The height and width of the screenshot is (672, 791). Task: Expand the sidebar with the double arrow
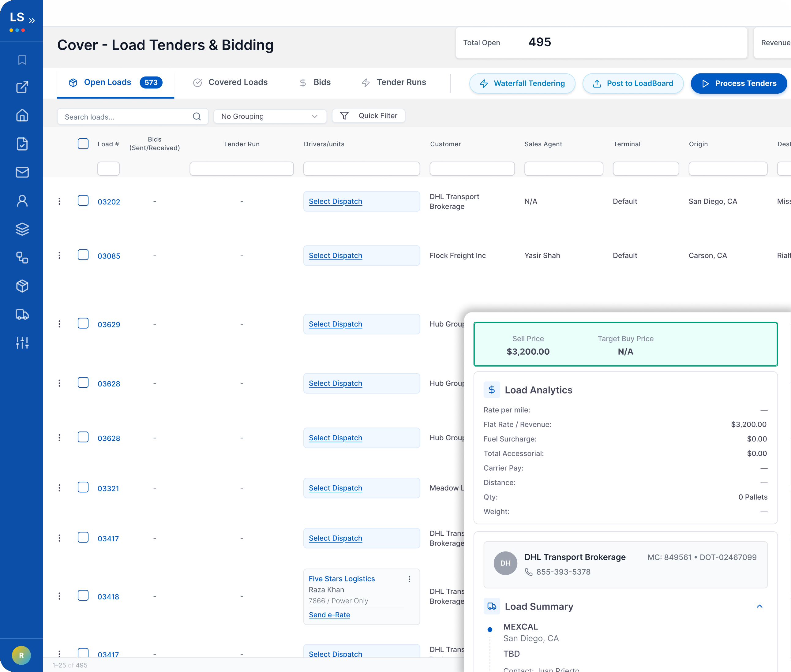(32, 21)
